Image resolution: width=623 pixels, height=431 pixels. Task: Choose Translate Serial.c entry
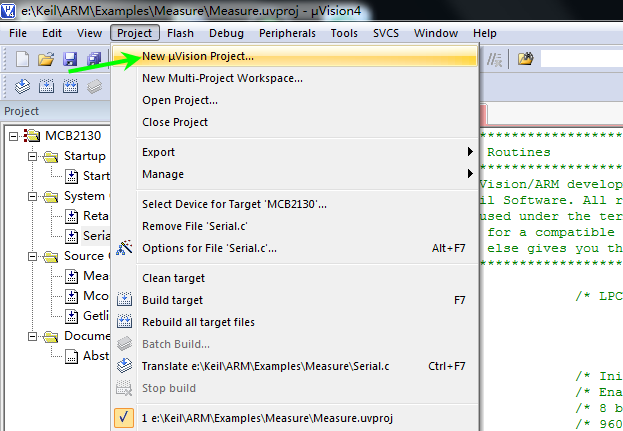295,366
